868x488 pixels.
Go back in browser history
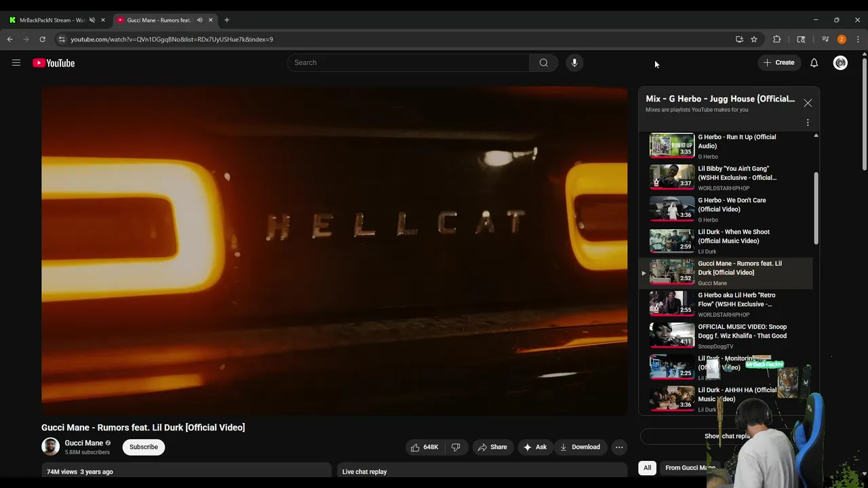(10, 39)
